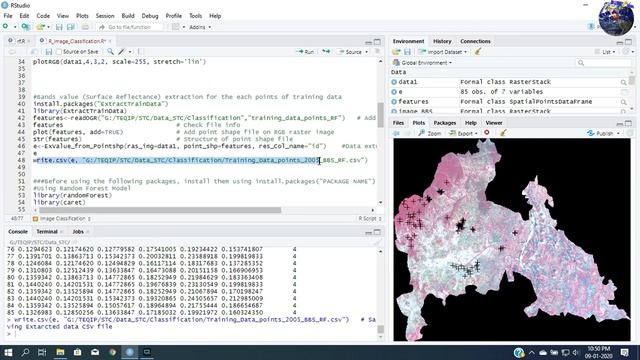This screenshot has width=640, height=360.
Task: Open the Image Classification section navigator
Action: pyautogui.click(x=62, y=219)
